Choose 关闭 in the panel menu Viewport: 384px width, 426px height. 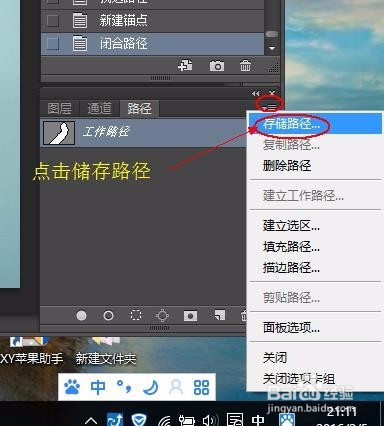315,358
